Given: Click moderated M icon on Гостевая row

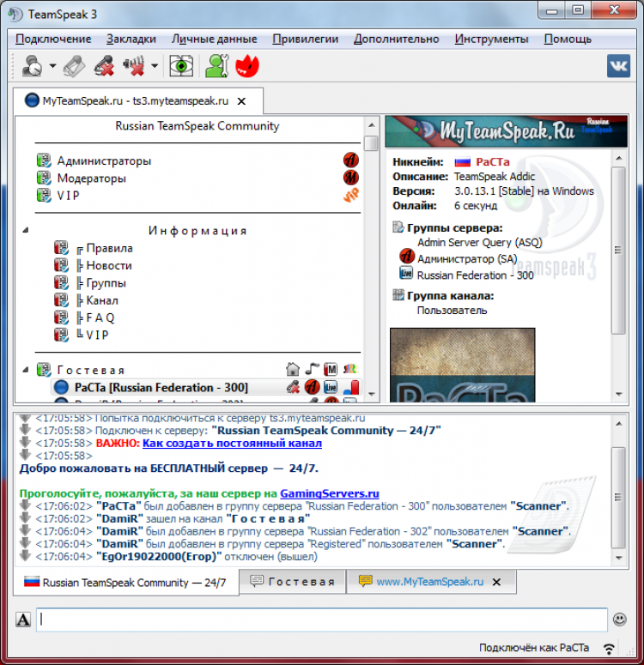Looking at the screenshot, I should tap(331, 369).
